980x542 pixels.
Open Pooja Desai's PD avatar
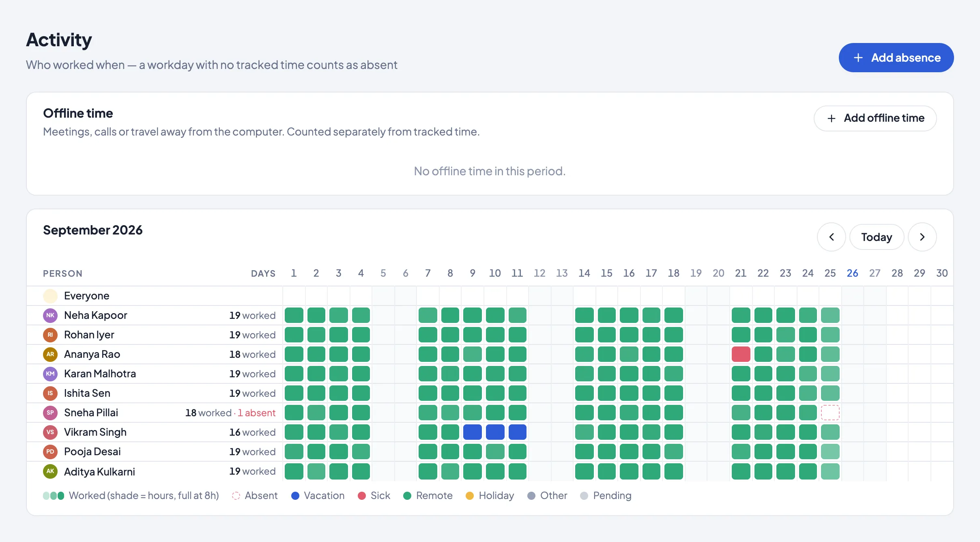tap(50, 452)
